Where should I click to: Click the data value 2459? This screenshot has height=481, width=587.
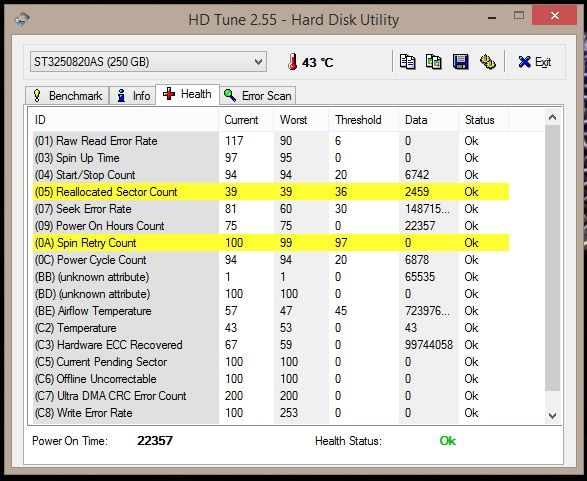coord(417,192)
